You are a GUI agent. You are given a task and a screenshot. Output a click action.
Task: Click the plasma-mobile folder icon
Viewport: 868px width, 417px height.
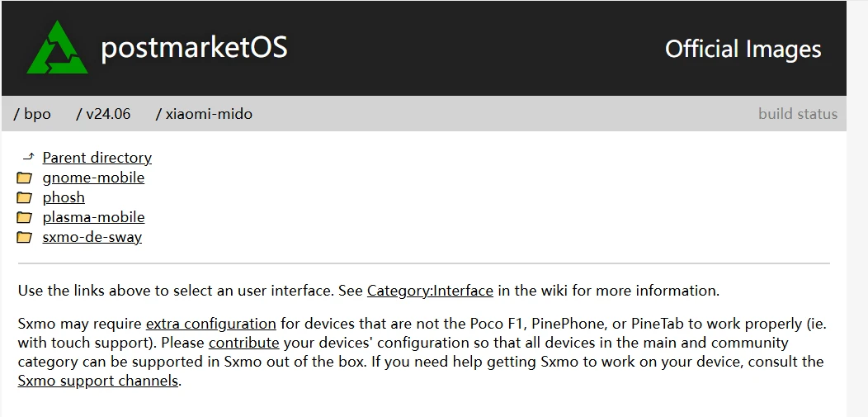pyautogui.click(x=25, y=218)
